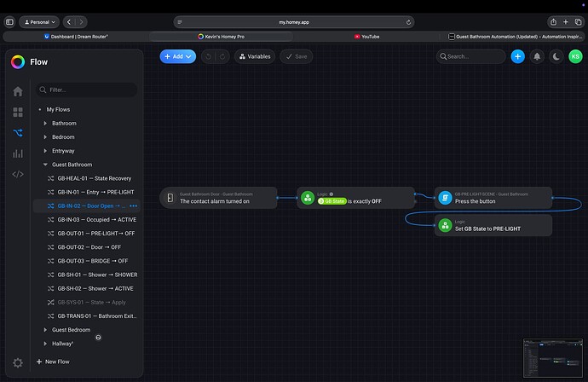The width and height of the screenshot is (588, 382).
Task: Click New Flow at sidebar bottom
Action: (x=53, y=362)
